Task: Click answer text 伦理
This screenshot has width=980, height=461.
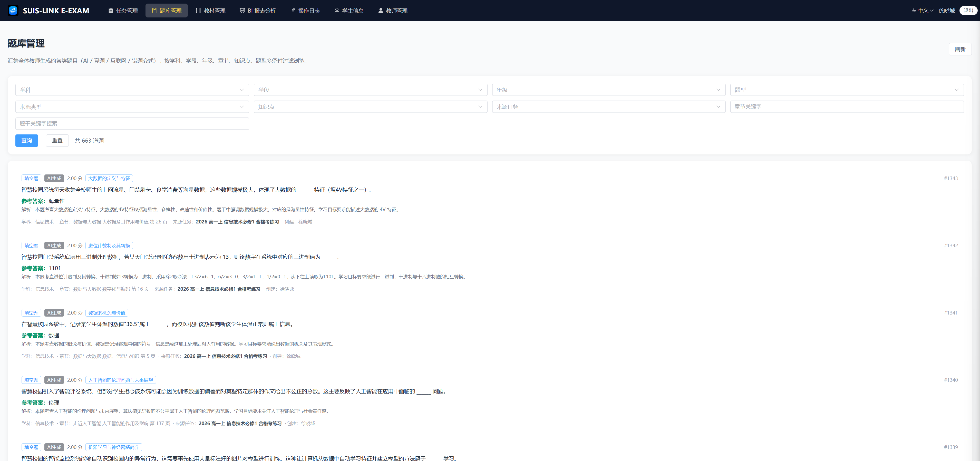Action: point(54,403)
